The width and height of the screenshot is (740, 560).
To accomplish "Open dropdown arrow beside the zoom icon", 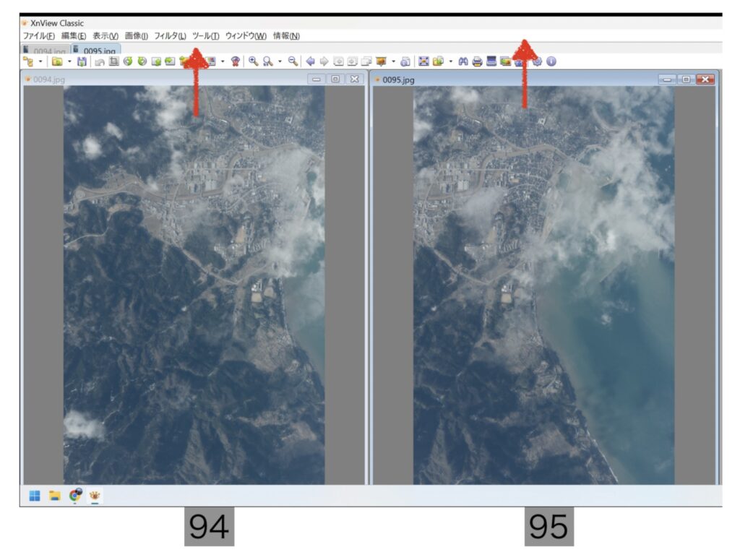I will click(280, 62).
